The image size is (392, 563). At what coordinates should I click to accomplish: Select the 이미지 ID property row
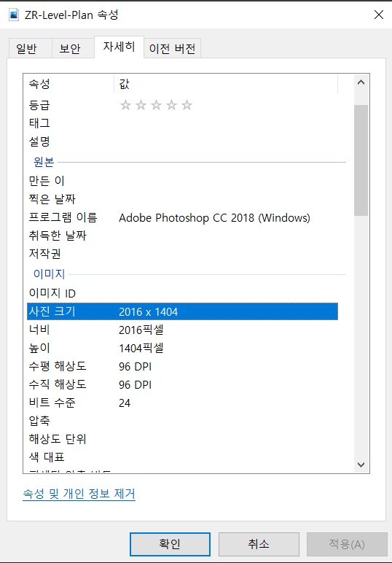(x=183, y=293)
